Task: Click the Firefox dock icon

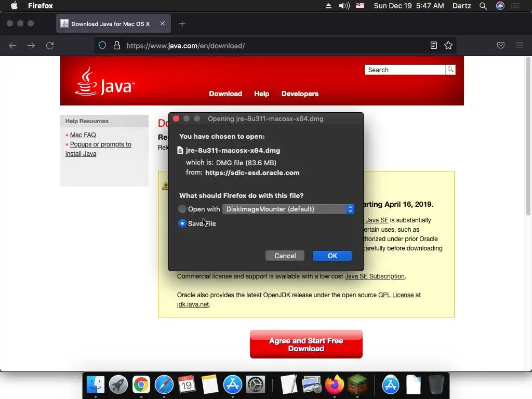Action: click(x=334, y=385)
